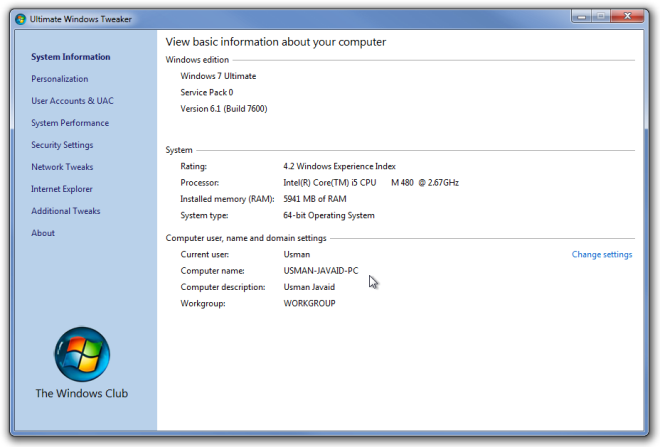Click computer description Usman Javaid

[x=309, y=287]
